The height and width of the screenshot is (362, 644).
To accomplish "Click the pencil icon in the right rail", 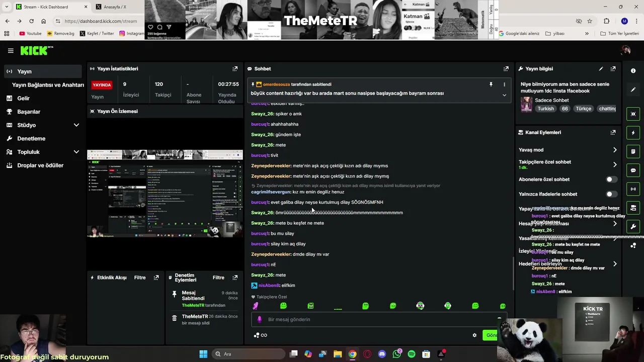I will click(633, 89).
